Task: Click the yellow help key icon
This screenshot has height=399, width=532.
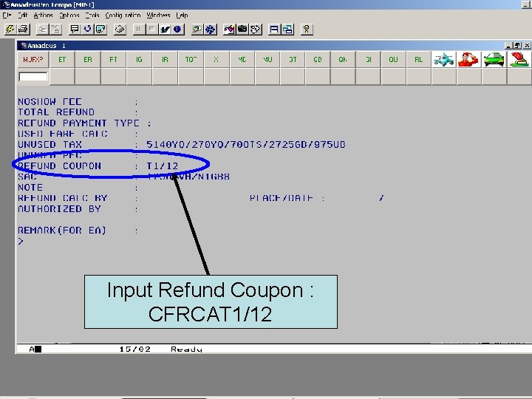Action: [307, 29]
